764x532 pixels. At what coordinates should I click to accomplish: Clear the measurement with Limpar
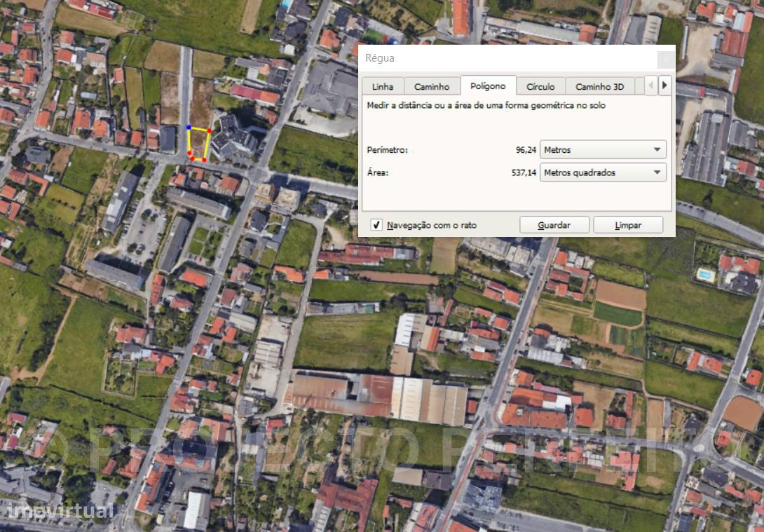click(628, 225)
